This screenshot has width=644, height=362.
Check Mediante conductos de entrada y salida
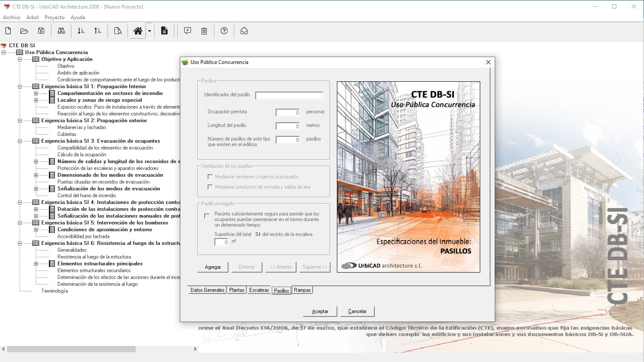click(x=210, y=187)
